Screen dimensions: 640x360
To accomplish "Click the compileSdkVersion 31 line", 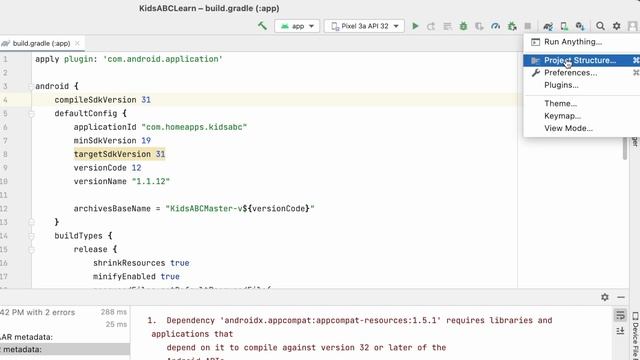I will click(102, 100).
